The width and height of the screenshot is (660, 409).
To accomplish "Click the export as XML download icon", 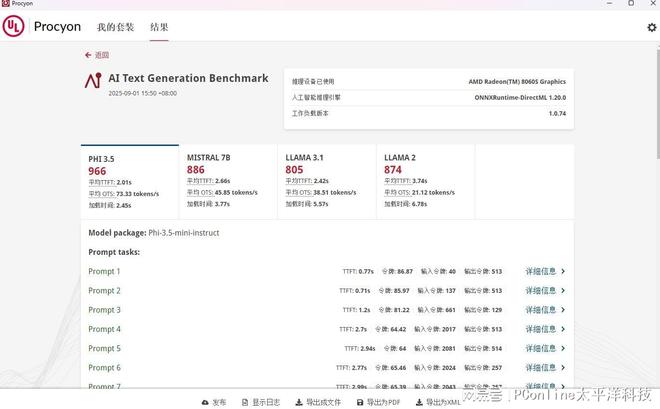I will [x=419, y=403].
